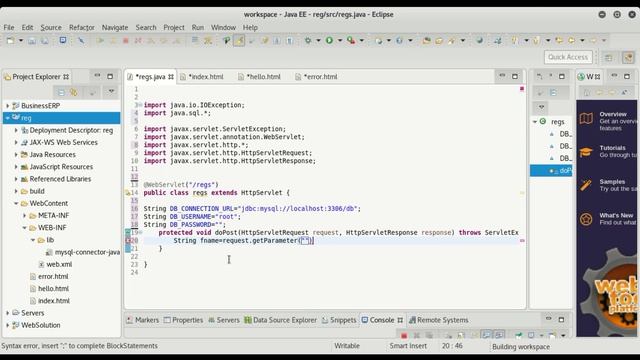640x360 pixels.
Task: Open the Remote Systems tab
Action: pyautogui.click(x=438, y=320)
